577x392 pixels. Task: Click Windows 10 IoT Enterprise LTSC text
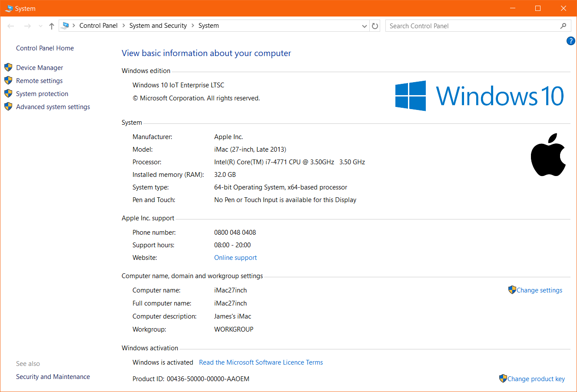[179, 85]
